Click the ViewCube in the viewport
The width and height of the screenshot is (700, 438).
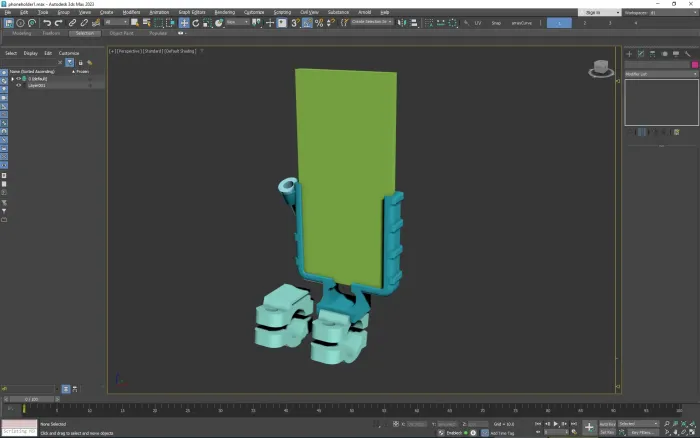pyautogui.click(x=601, y=68)
